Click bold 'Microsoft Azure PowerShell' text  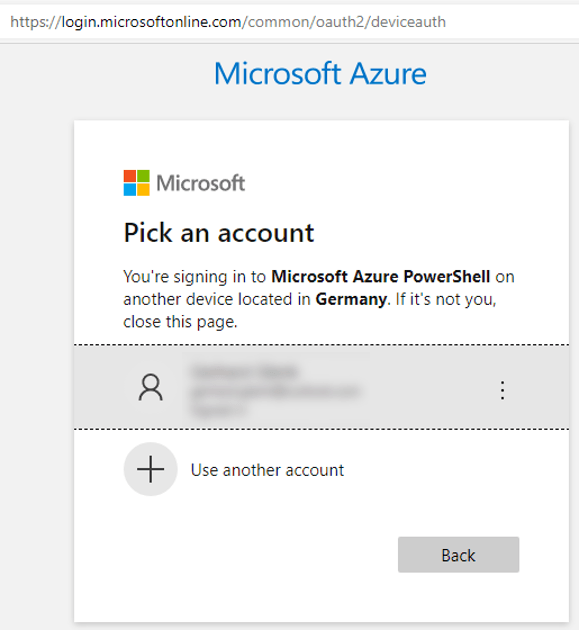[381, 276]
